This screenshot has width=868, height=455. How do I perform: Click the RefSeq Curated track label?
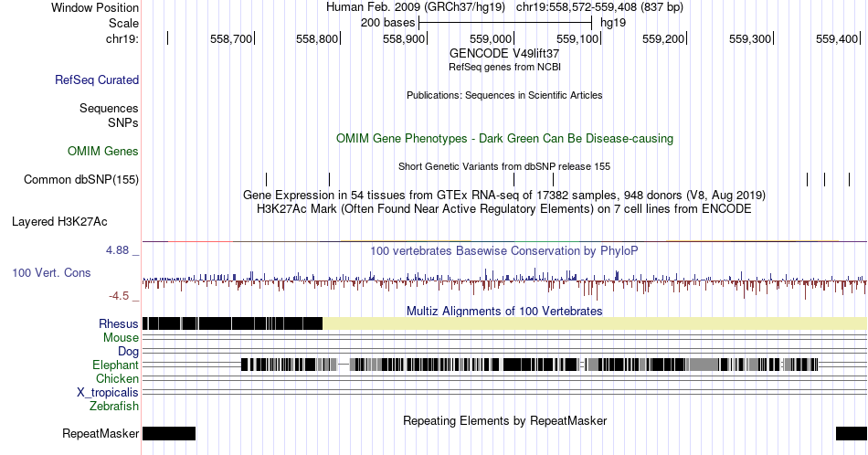tap(96, 80)
